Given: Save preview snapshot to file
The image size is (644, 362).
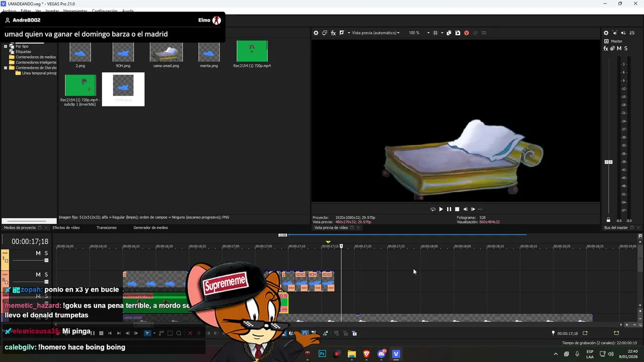Looking at the screenshot, I should [457, 33].
